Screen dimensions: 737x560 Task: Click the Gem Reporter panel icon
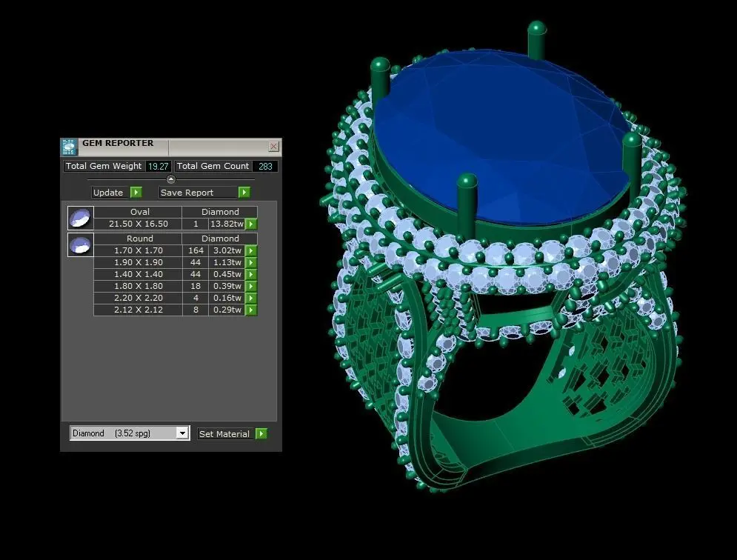tap(69, 147)
